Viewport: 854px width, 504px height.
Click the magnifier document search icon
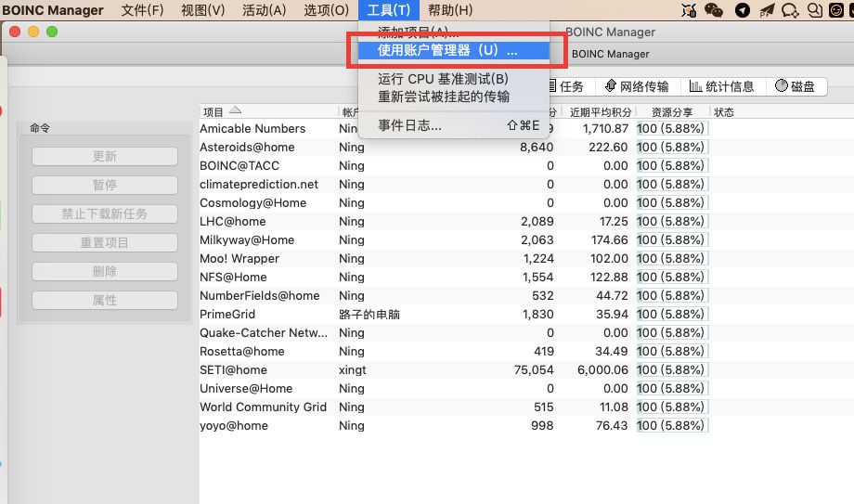(815, 10)
